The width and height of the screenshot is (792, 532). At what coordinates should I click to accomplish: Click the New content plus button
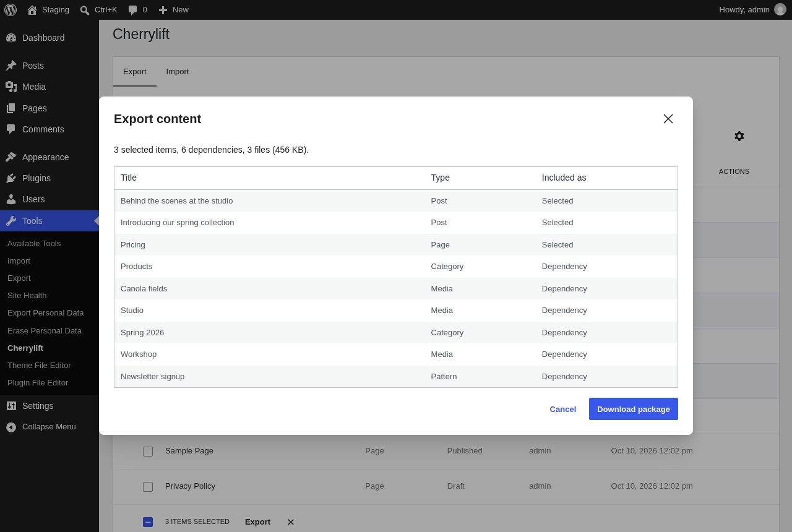[173, 10]
